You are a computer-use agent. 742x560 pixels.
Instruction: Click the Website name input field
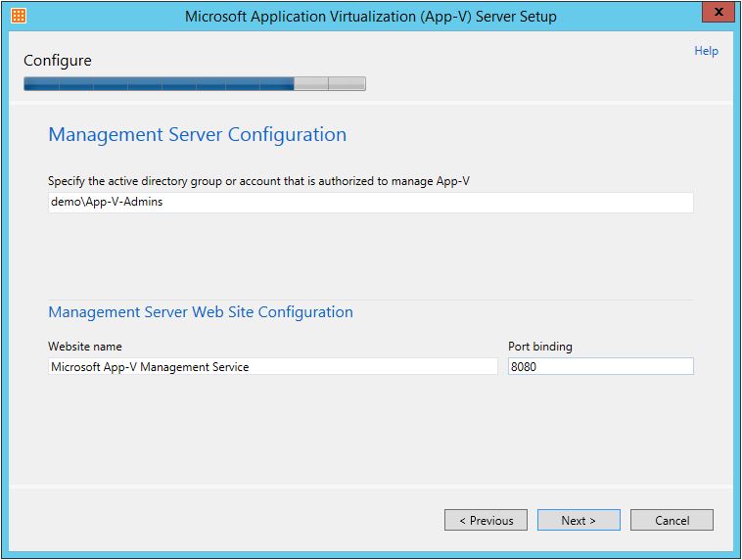pyautogui.click(x=272, y=367)
